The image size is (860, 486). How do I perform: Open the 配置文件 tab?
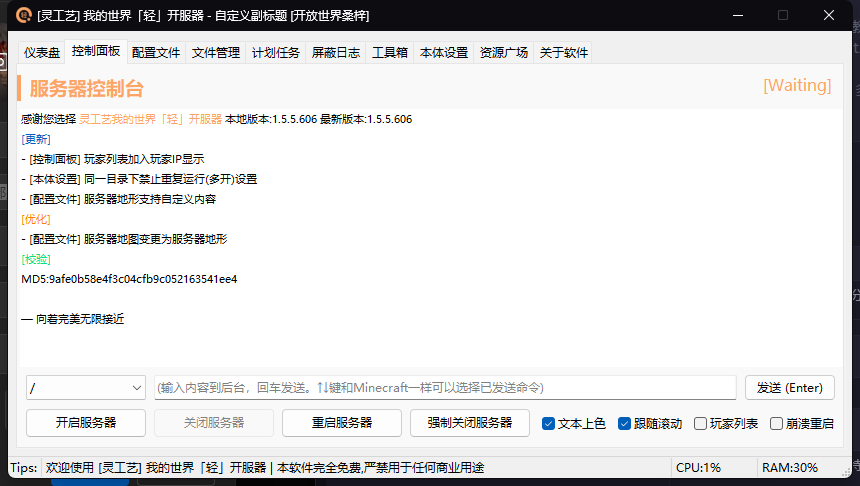156,53
